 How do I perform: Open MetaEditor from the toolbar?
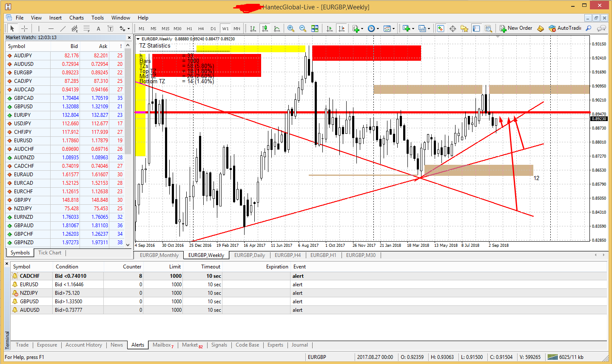pyautogui.click(x=541, y=28)
